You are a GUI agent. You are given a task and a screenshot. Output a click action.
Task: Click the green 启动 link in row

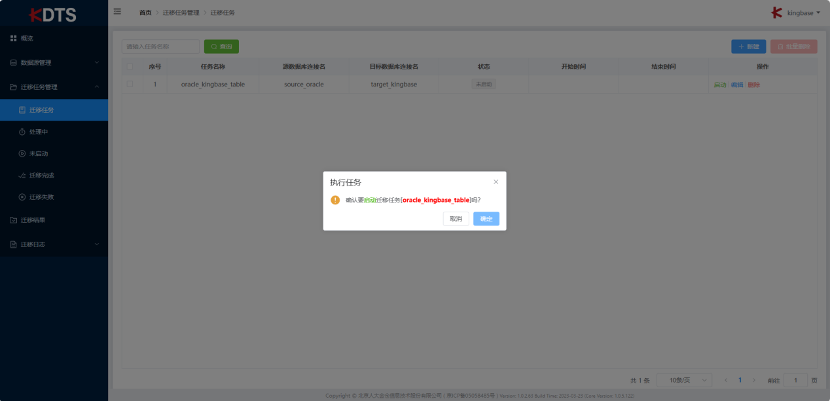[720, 85]
